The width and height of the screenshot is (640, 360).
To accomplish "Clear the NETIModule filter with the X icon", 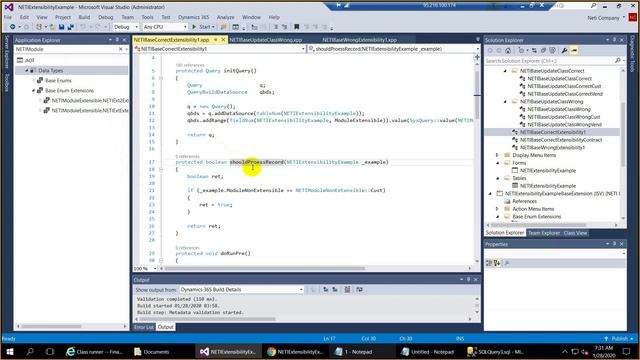I will click(x=120, y=49).
